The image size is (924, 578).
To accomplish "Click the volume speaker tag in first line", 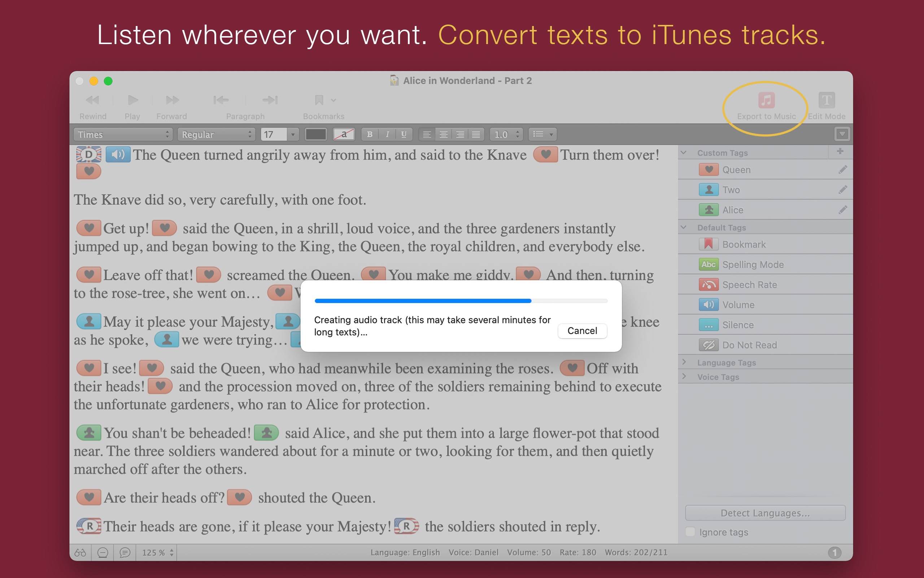I will pyautogui.click(x=118, y=155).
